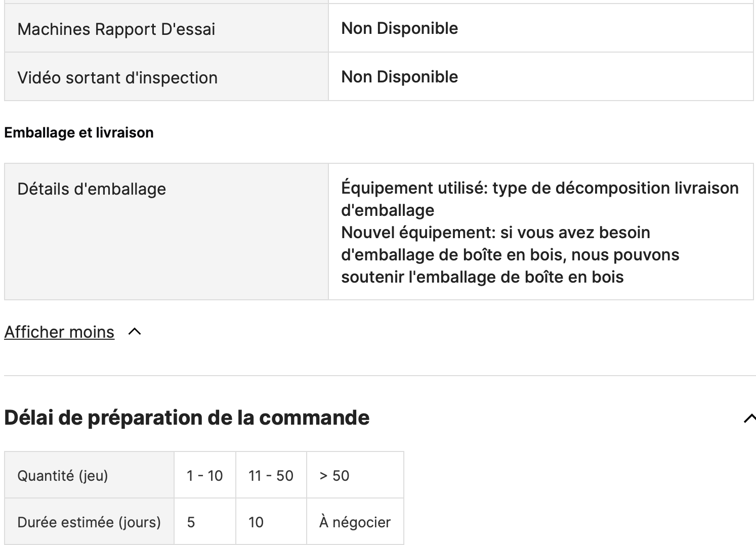Click the 'Afficher moins' link
Screen dimensions: 756x545
(x=59, y=332)
